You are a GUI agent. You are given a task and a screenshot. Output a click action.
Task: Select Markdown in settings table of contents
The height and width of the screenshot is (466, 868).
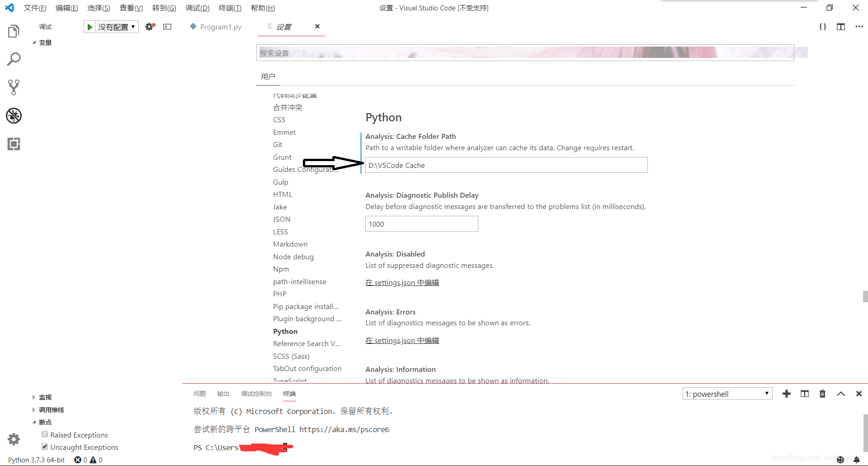(290, 244)
